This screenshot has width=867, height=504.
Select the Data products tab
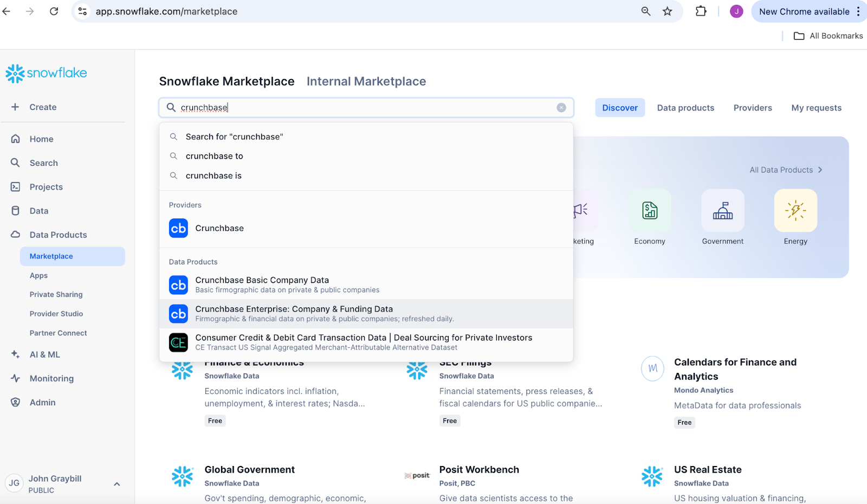[x=685, y=108]
